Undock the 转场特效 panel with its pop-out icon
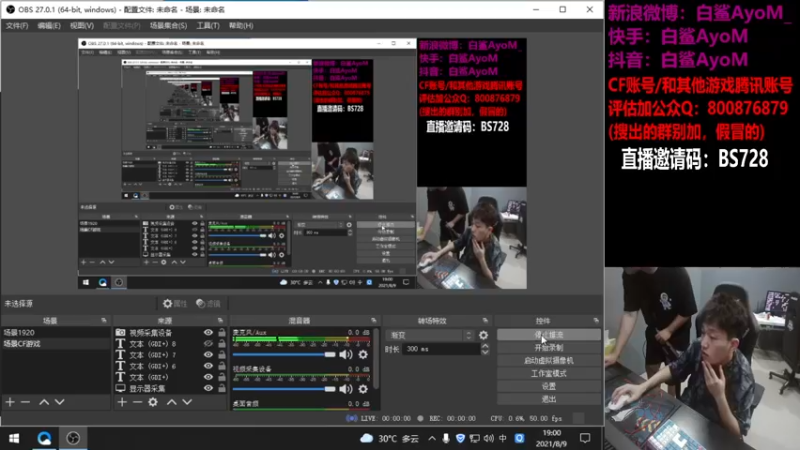 point(485,320)
